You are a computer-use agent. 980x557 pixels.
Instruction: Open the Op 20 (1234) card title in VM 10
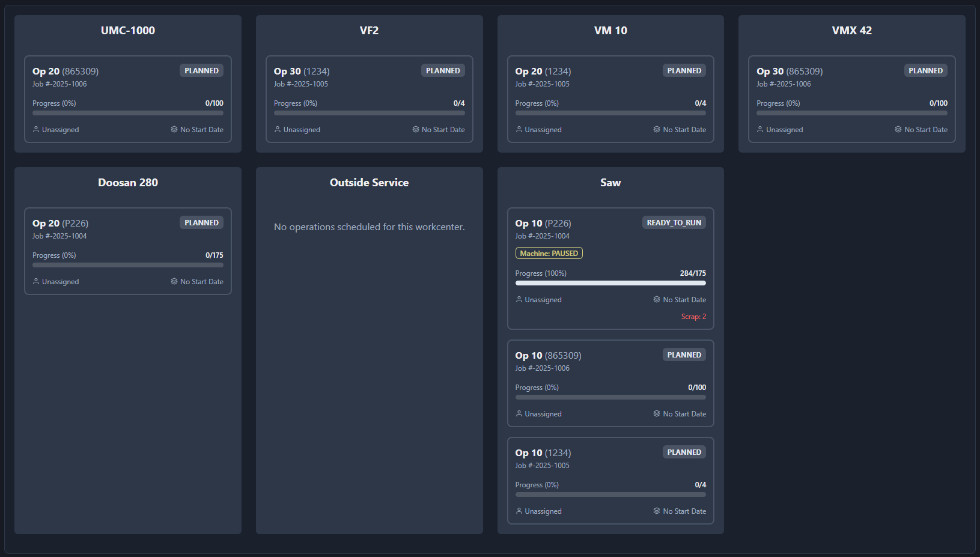(543, 72)
